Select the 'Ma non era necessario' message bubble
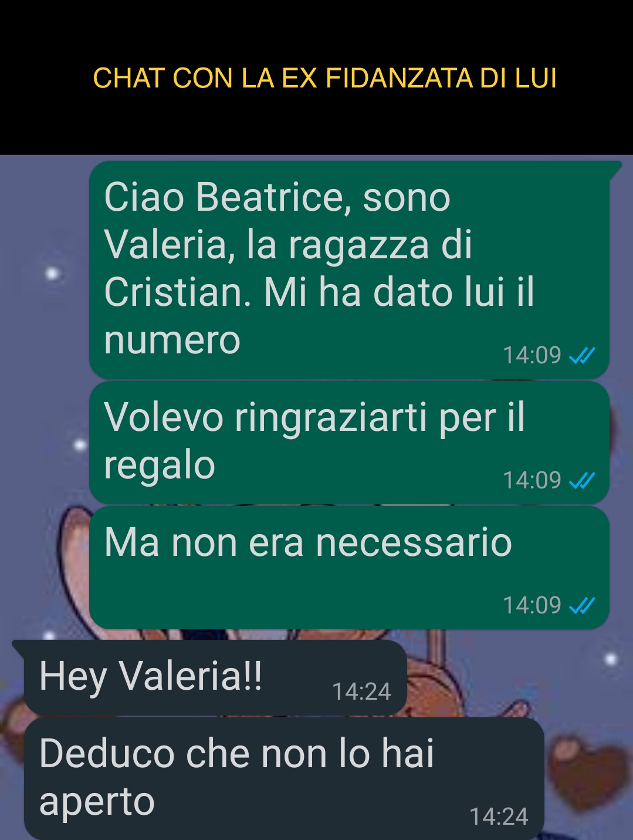This screenshot has height=840, width=633. [350, 568]
